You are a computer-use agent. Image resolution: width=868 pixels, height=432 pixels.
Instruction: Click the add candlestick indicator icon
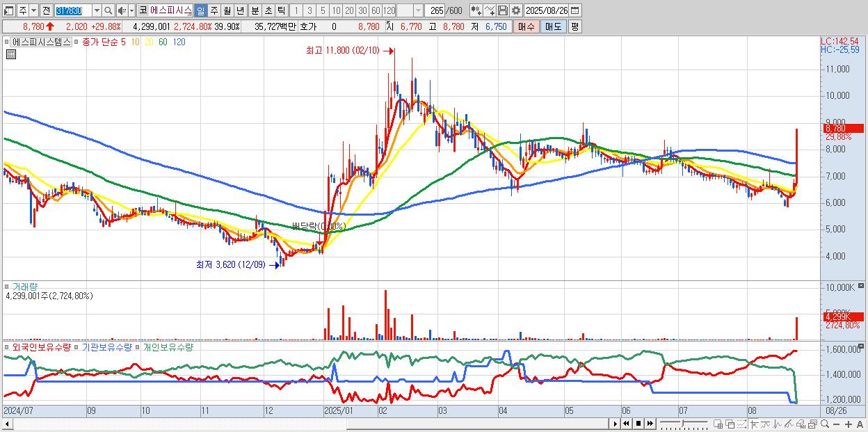coord(476,11)
